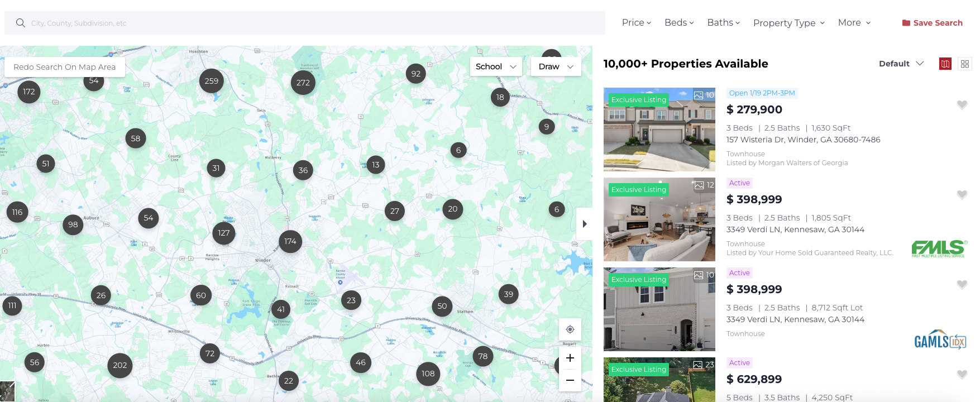Select map cluster 46
980x402 pixels.
(361, 362)
